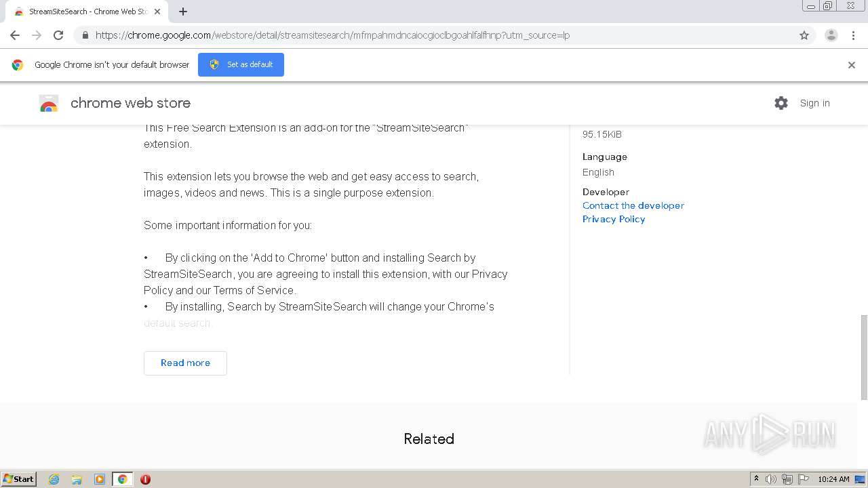Open the Privacy Policy link
Image resolution: width=868 pixels, height=488 pixels.
(614, 219)
